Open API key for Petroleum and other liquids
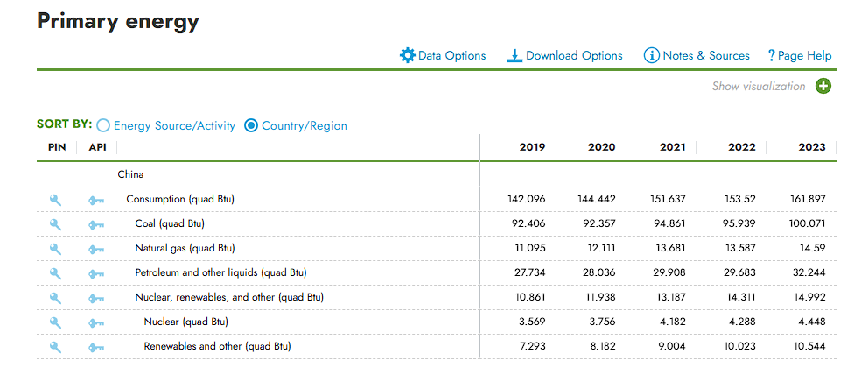The height and width of the screenshot is (389, 868). pyautogui.click(x=96, y=273)
